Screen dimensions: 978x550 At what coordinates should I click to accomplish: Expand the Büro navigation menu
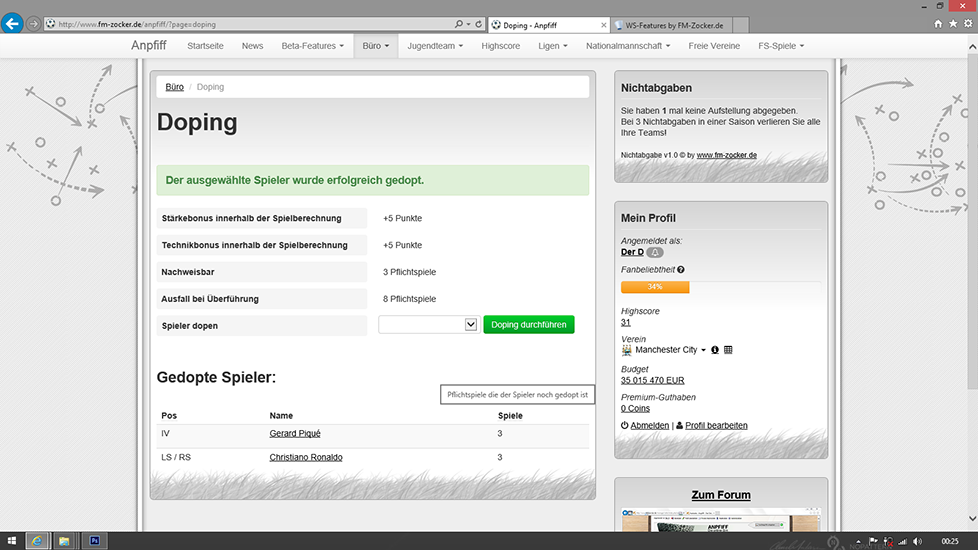[376, 46]
